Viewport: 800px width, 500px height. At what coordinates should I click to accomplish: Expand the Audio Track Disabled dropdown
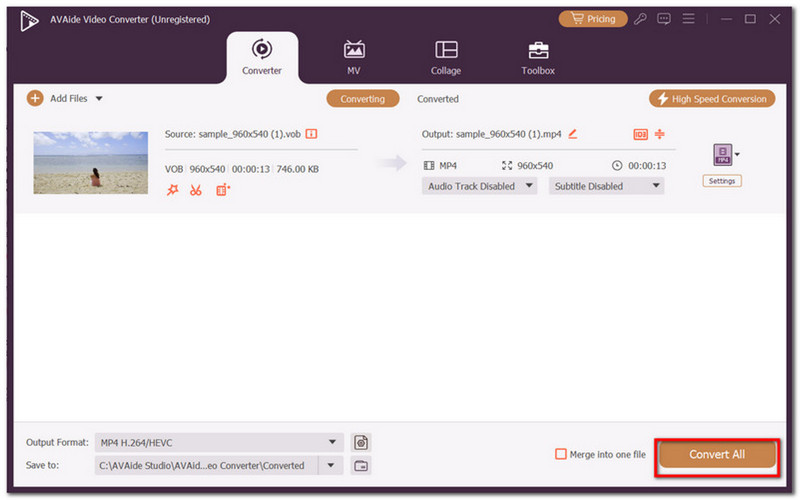[479, 186]
